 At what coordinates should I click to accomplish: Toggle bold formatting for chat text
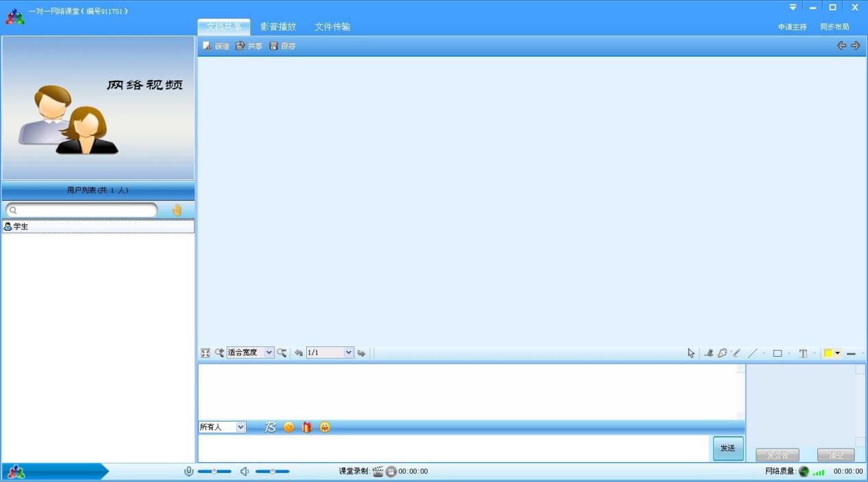269,427
